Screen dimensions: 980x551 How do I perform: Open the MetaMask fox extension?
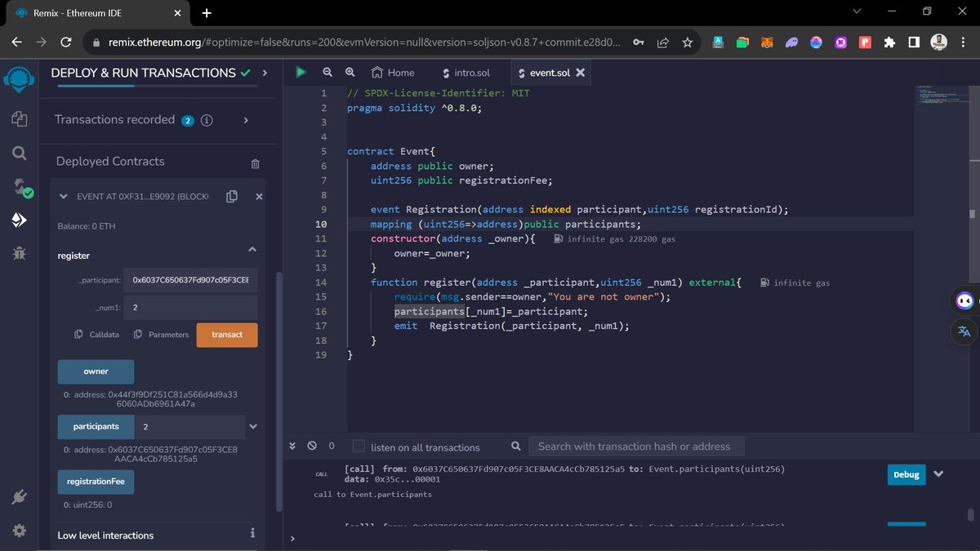coord(766,42)
